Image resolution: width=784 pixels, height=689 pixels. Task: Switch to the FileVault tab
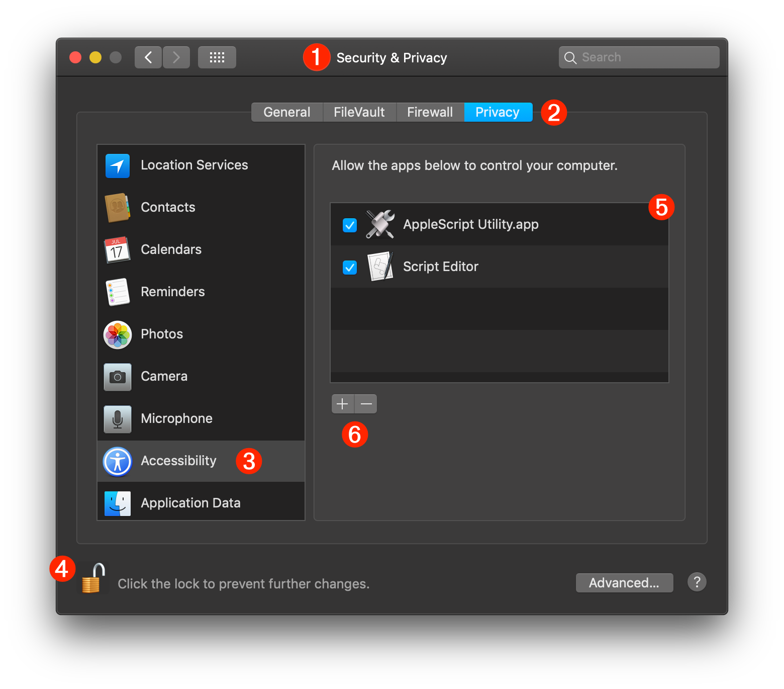coord(359,112)
